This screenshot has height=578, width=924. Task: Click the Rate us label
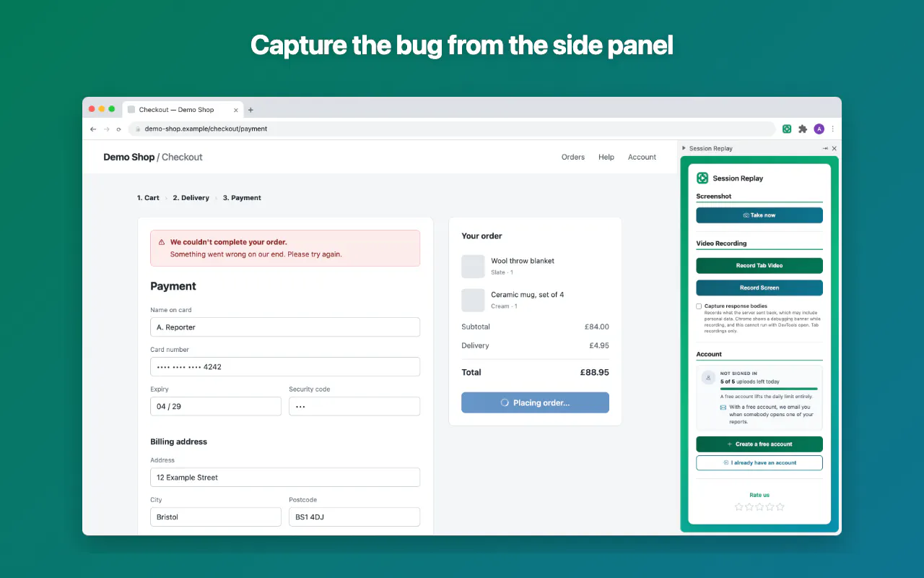point(759,495)
